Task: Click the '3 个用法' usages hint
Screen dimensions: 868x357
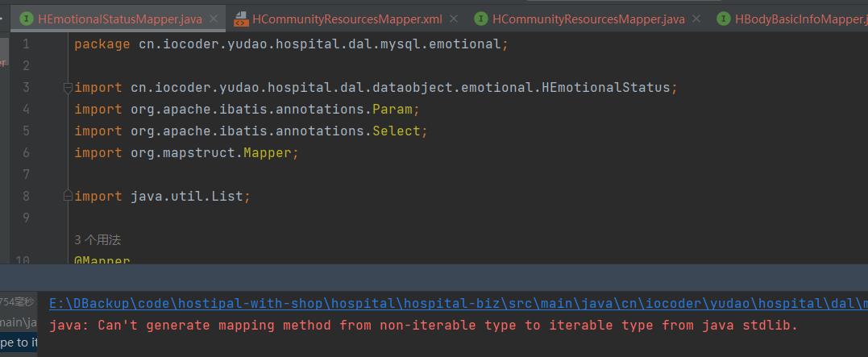Action: point(98,240)
